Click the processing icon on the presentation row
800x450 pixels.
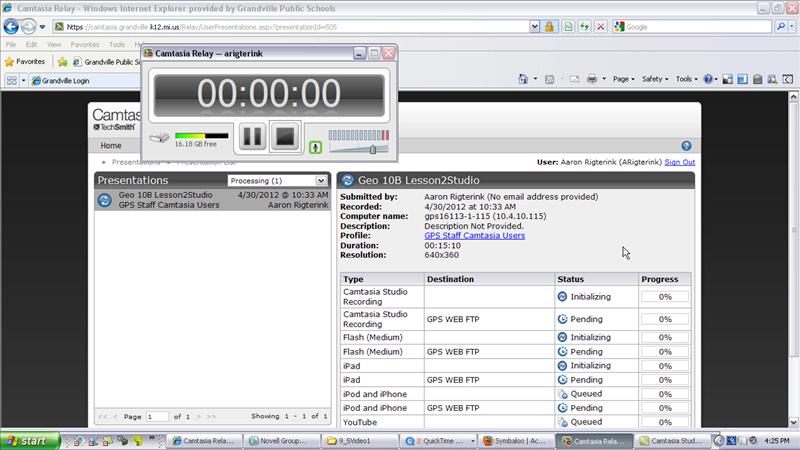[x=105, y=200]
